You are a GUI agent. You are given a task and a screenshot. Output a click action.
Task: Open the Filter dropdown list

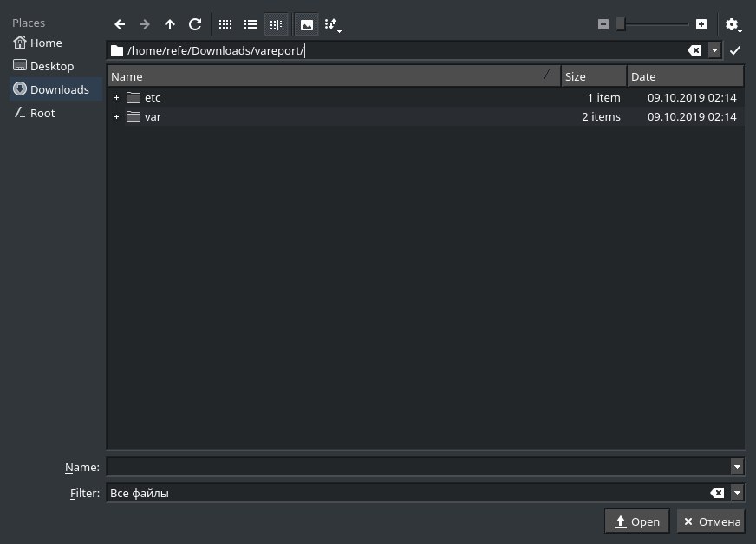737,493
